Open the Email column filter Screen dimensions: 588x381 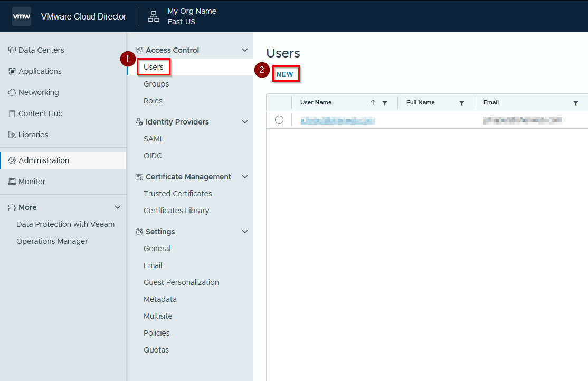pyautogui.click(x=576, y=103)
